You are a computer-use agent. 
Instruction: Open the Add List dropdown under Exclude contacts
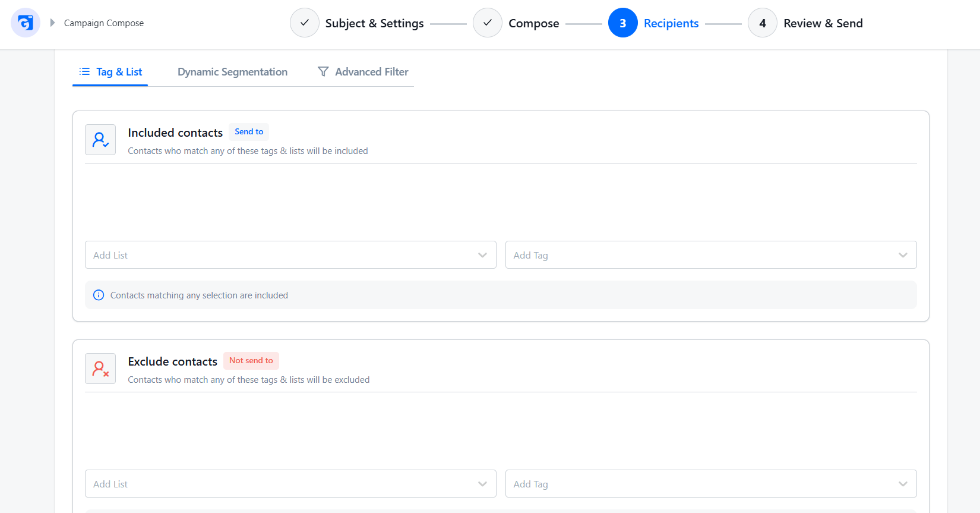(x=290, y=483)
